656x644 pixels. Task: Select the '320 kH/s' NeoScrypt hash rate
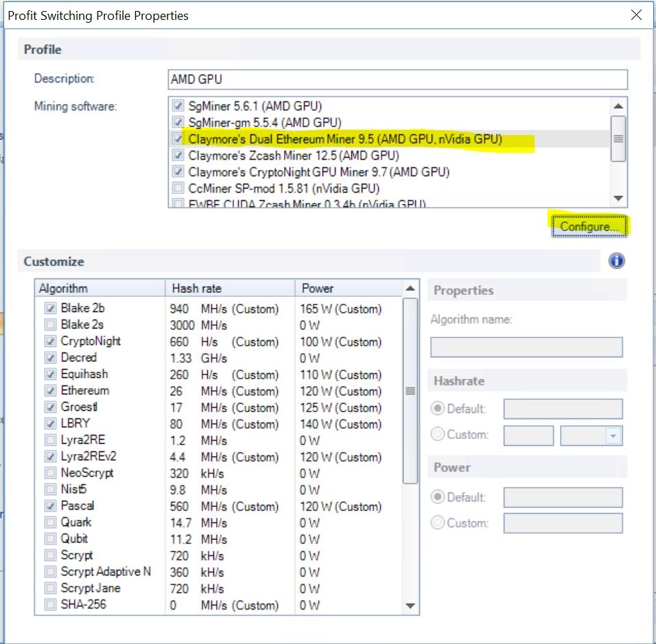[x=197, y=474]
